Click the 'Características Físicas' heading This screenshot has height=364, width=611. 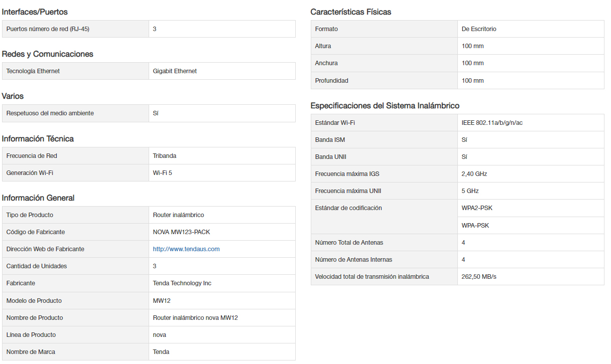[x=351, y=12]
